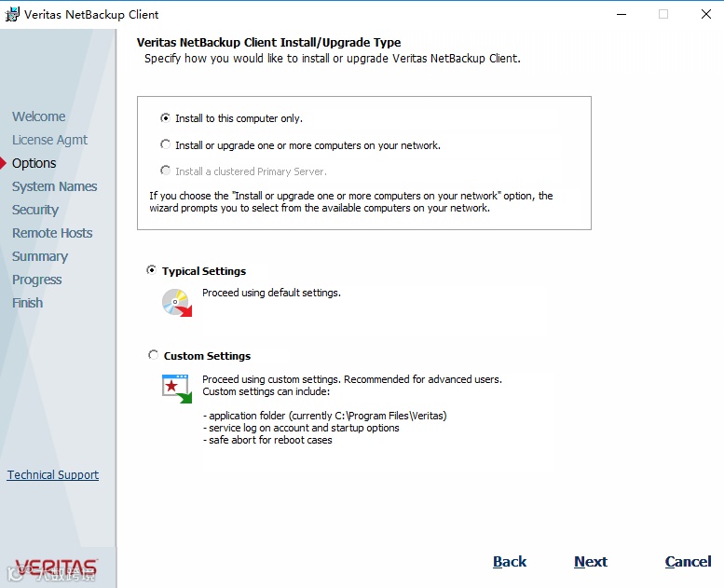Click 'service log on account and startup options' line
Image resolution: width=724 pixels, height=588 pixels.
pyautogui.click(x=301, y=428)
